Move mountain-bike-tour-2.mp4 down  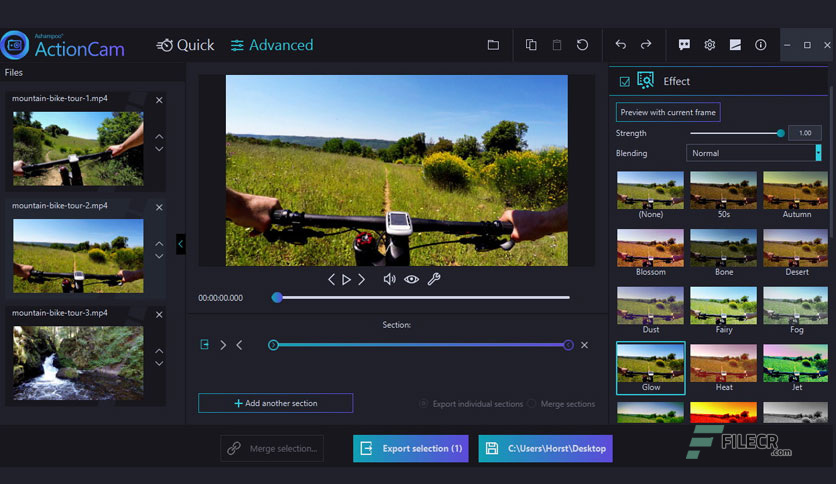pyautogui.click(x=159, y=256)
